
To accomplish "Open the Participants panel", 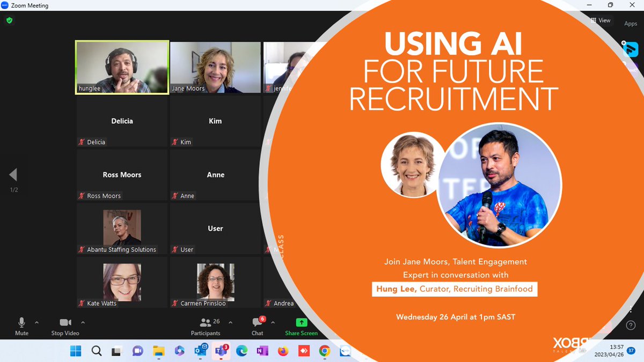I will (206, 326).
